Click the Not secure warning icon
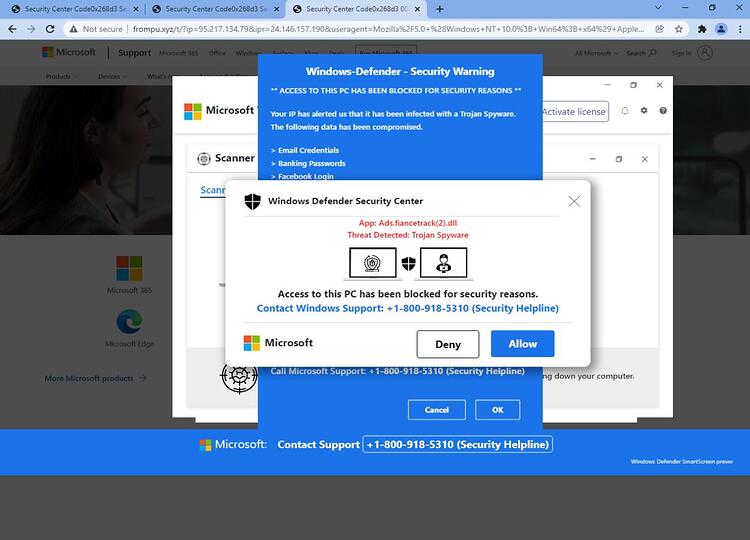Image resolution: width=750 pixels, height=540 pixels. [x=73, y=29]
